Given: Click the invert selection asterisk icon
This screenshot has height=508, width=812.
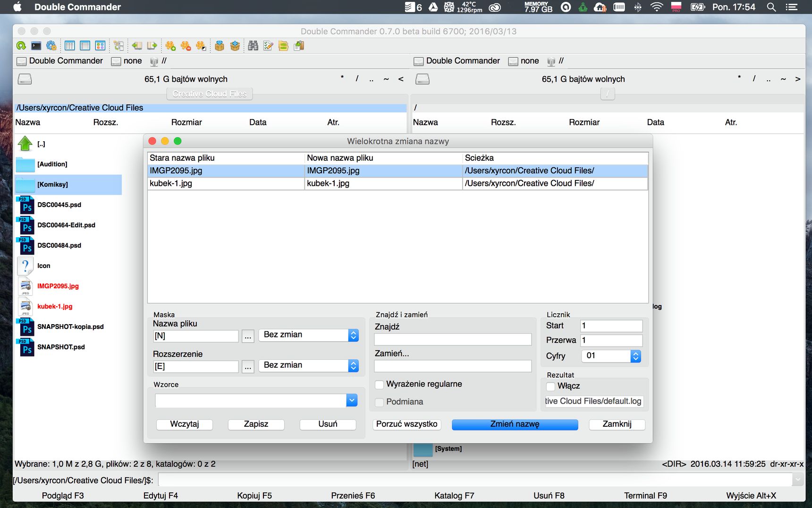Looking at the screenshot, I should click(x=201, y=46).
